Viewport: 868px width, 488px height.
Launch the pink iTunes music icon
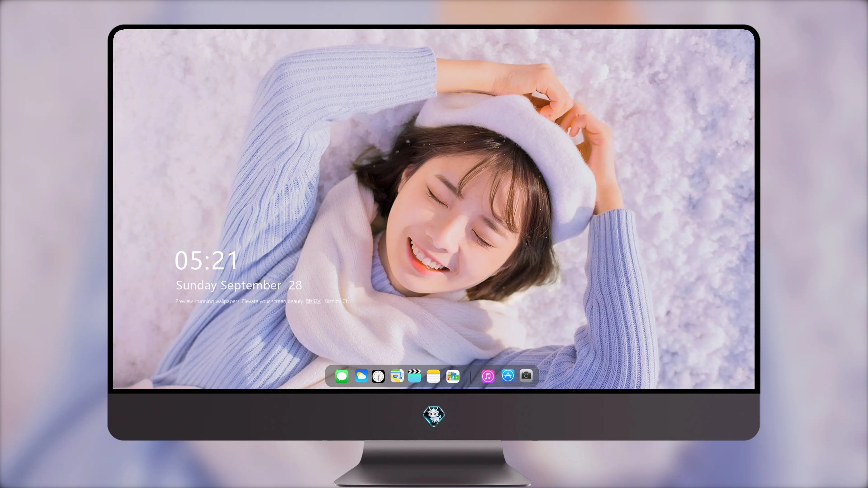488,376
